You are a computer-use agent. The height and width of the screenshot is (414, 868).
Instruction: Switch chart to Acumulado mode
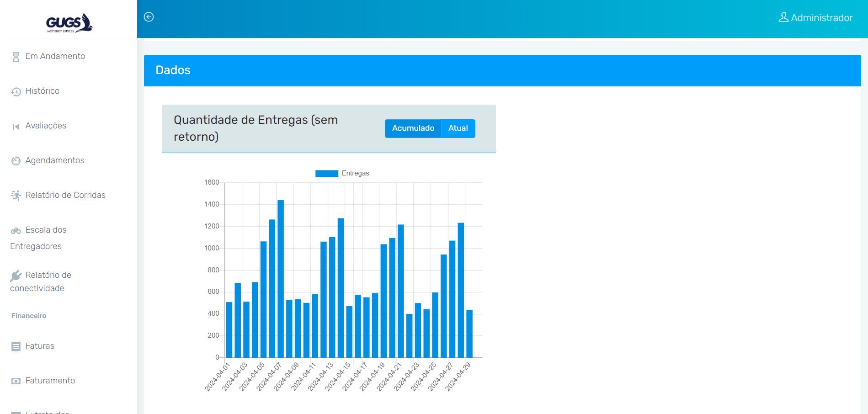coord(413,128)
